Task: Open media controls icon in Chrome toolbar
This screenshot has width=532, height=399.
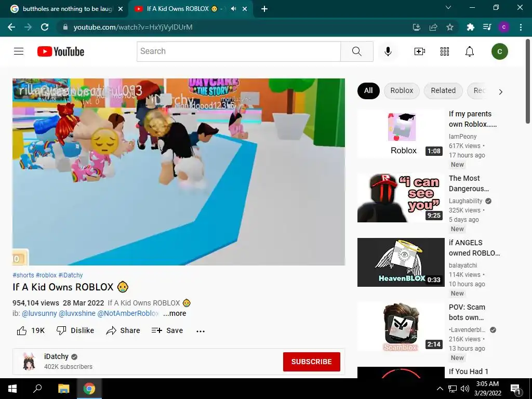Action: pyautogui.click(x=487, y=27)
